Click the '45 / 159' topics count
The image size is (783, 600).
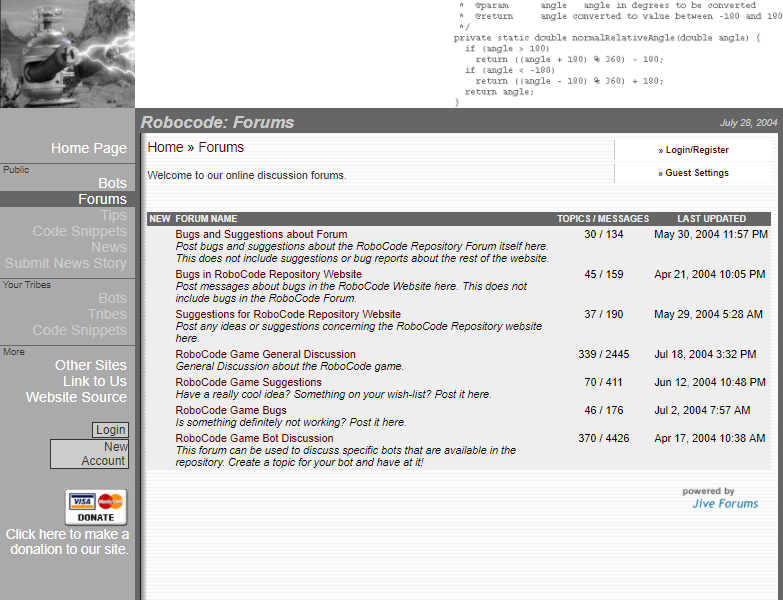(x=604, y=274)
